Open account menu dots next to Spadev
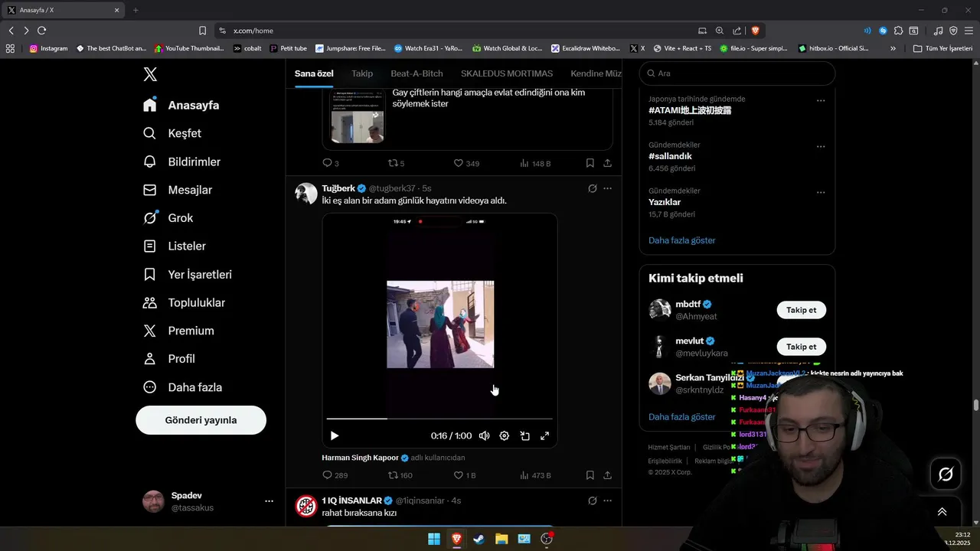The width and height of the screenshot is (980, 551). pos(269,501)
